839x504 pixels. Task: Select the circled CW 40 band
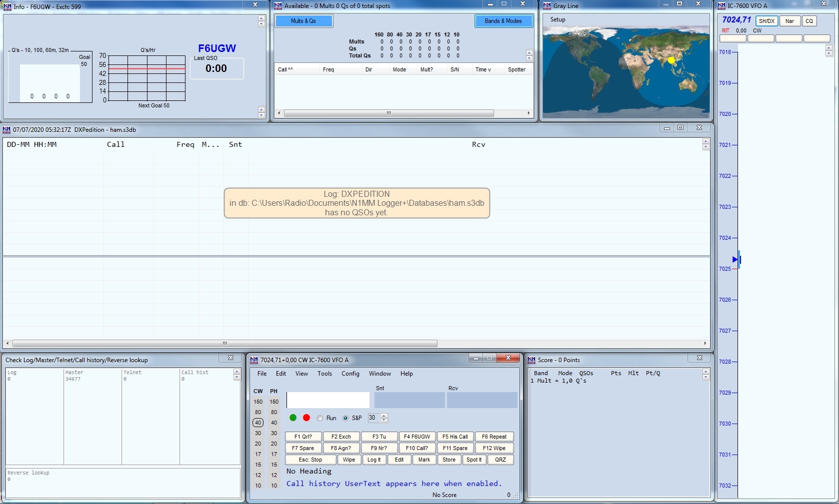(258, 423)
